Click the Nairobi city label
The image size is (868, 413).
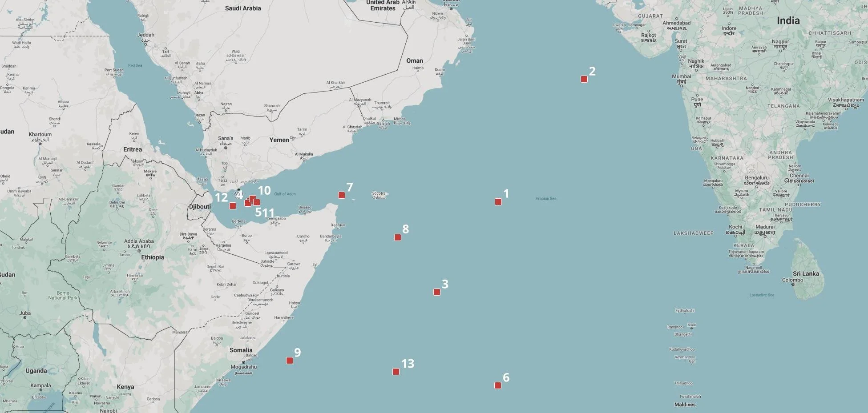[109, 411]
